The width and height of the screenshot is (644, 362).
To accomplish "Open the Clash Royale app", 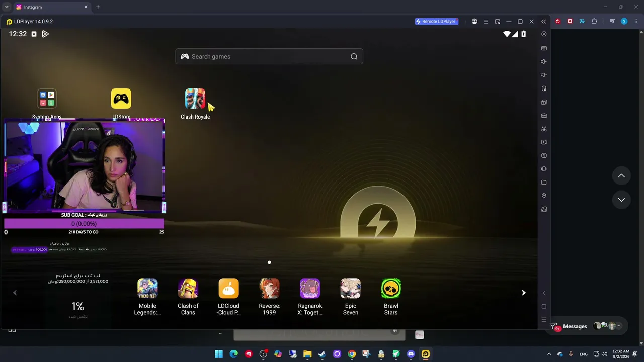I will (x=195, y=99).
